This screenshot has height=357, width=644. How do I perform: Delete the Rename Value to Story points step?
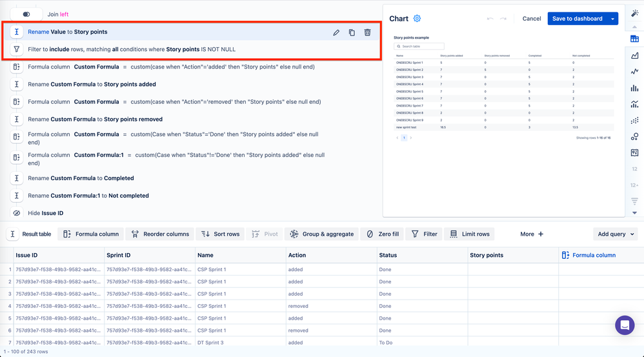pos(367,32)
